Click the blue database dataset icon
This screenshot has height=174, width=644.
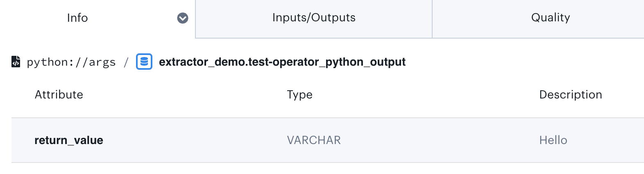[144, 62]
